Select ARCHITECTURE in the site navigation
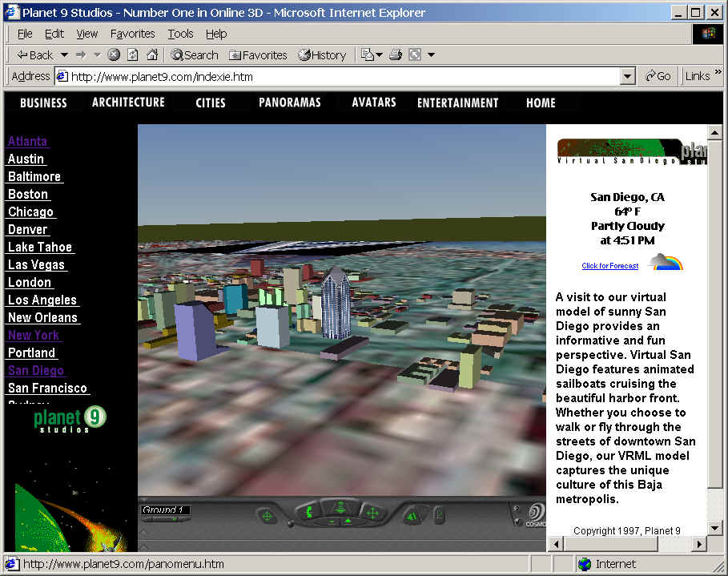Viewport: 728px width, 576px height. coord(128,103)
